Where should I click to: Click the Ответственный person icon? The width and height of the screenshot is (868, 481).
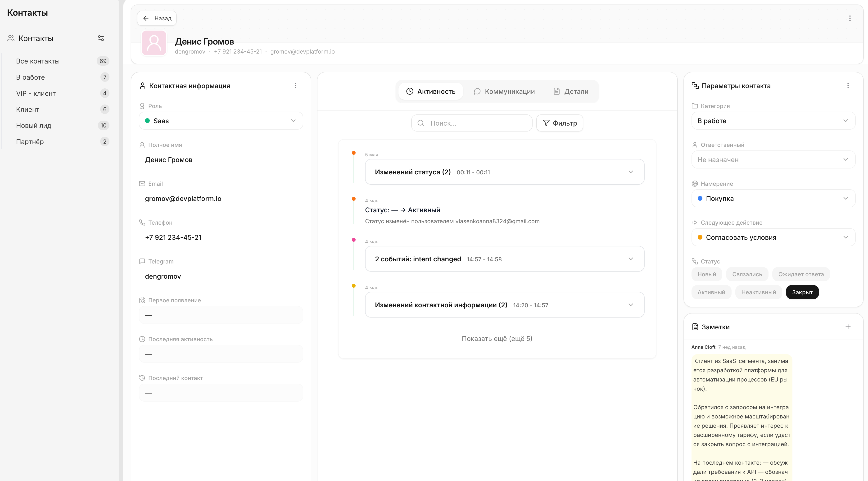[x=694, y=145]
